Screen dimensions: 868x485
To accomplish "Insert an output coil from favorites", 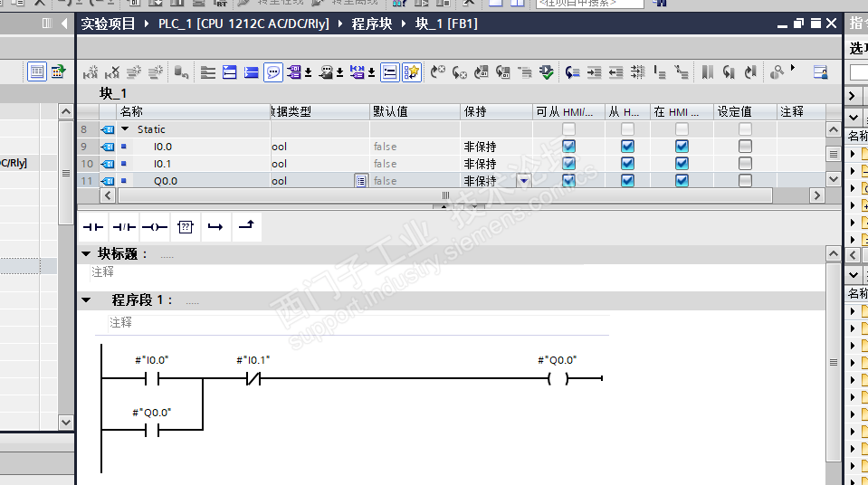I will [x=155, y=227].
